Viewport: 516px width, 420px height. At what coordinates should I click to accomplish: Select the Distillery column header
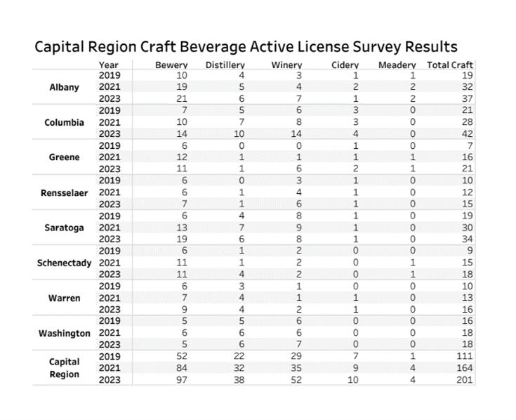(x=225, y=66)
